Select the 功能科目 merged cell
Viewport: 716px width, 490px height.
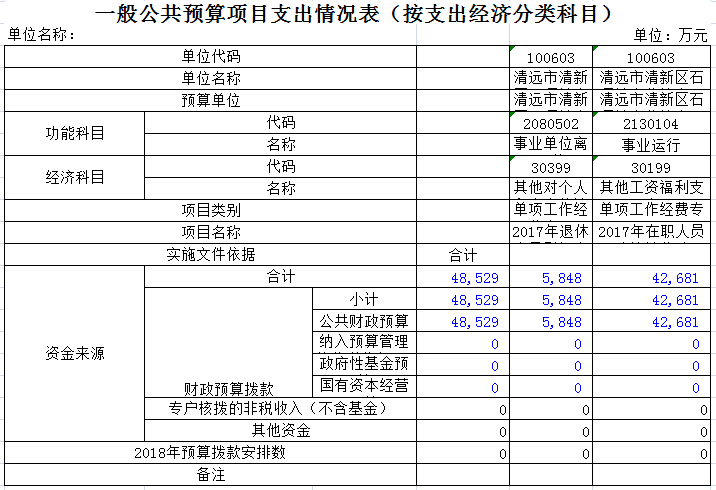(75, 133)
